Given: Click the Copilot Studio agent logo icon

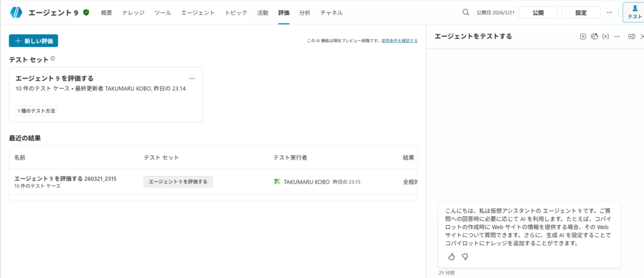Looking at the screenshot, I should click(x=16, y=13).
